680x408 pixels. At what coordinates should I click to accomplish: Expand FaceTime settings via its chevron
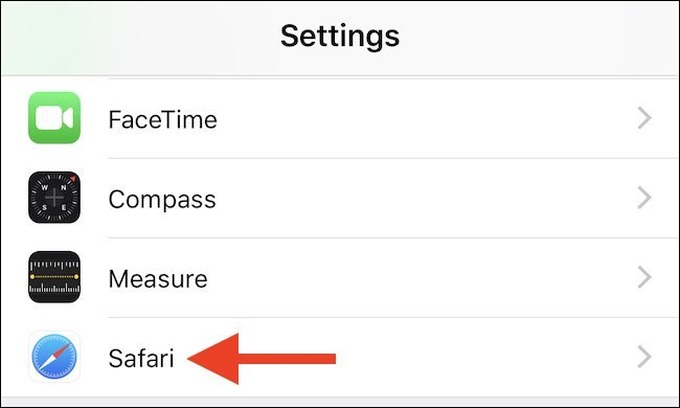[644, 118]
